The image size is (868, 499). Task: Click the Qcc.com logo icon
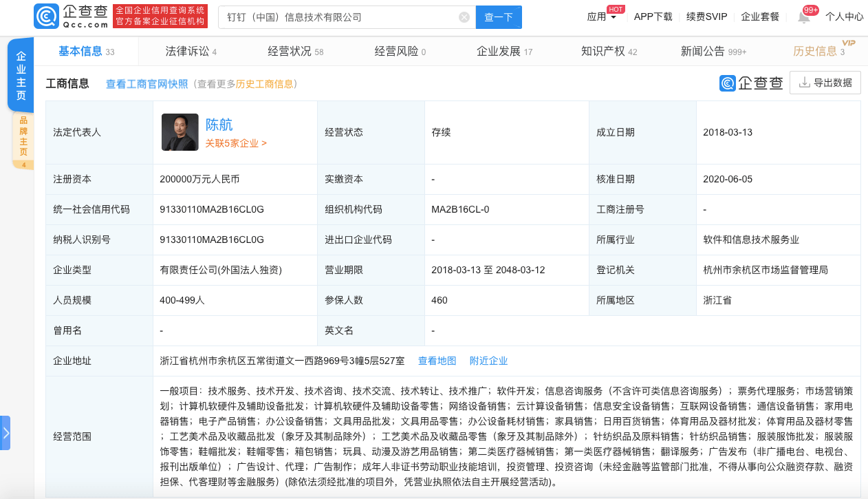(46, 17)
